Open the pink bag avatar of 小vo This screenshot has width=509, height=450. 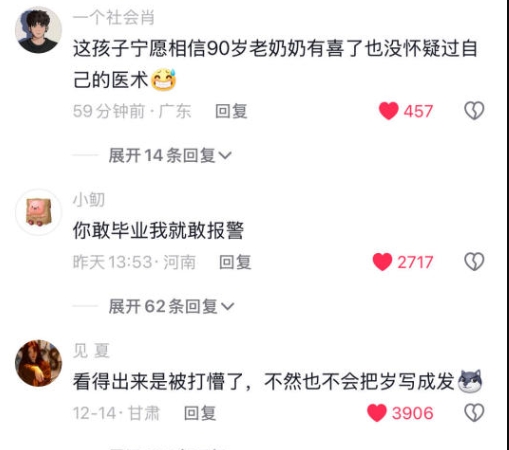39,212
